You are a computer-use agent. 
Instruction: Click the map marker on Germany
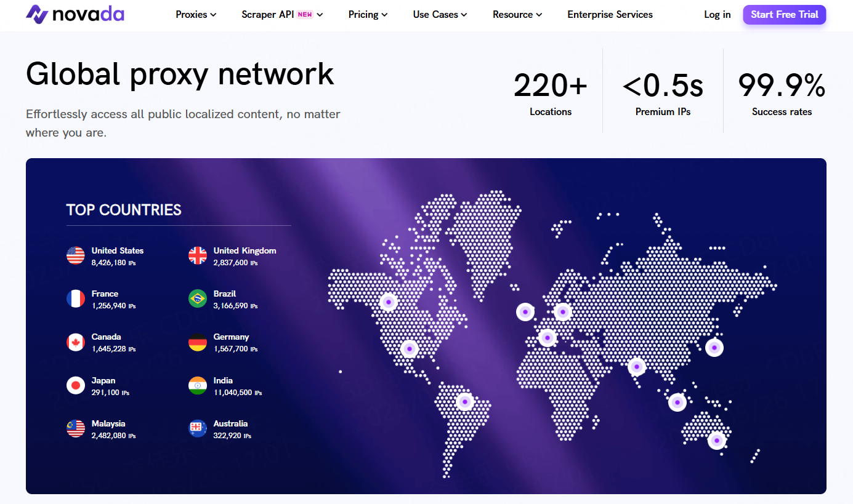[x=562, y=312]
